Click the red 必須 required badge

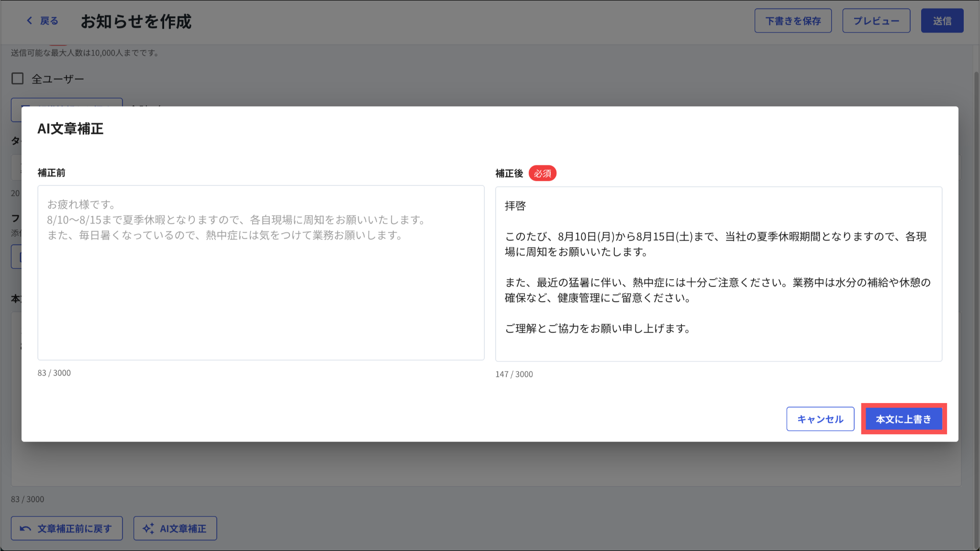542,173
